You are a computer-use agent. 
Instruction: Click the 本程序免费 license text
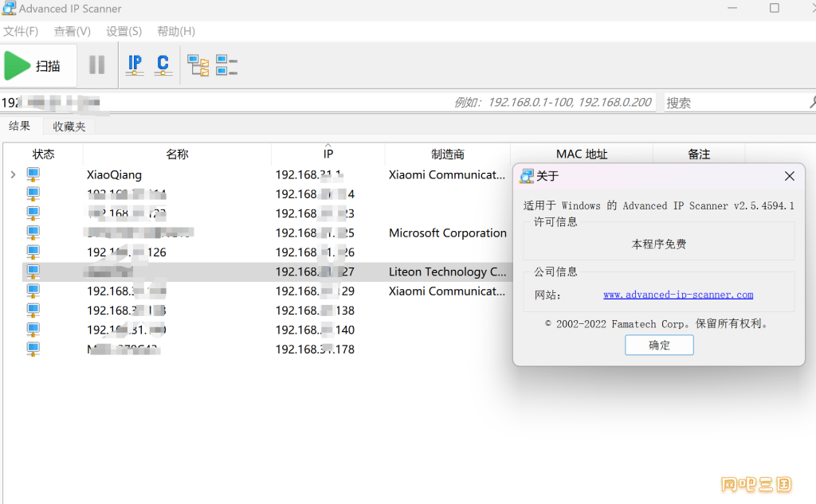[x=659, y=244]
